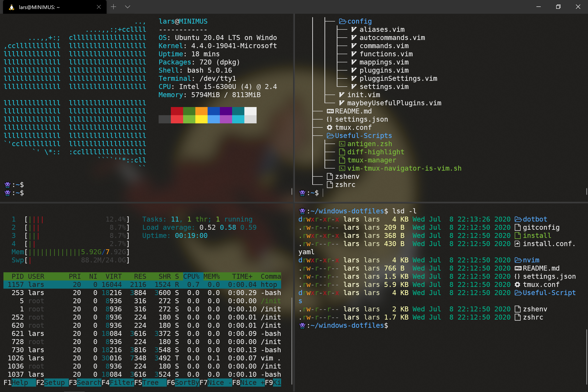Click the yellow color block in neofetch palette
The width and height of the screenshot is (588, 392).
(201, 119)
